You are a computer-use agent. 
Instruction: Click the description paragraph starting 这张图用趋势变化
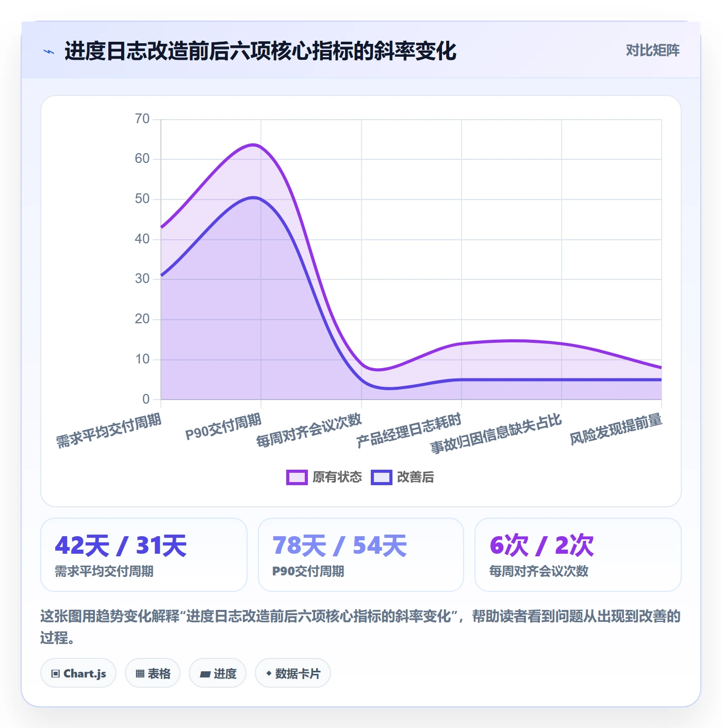coord(360,627)
